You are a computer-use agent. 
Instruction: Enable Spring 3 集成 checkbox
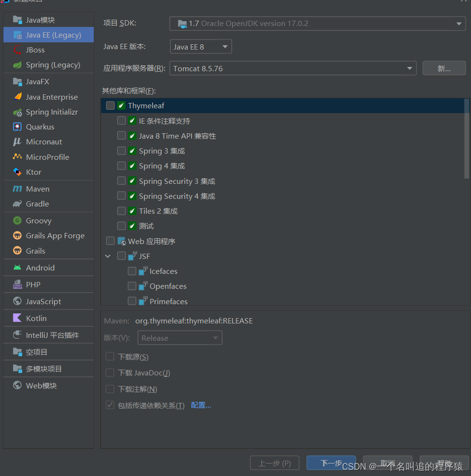121,151
